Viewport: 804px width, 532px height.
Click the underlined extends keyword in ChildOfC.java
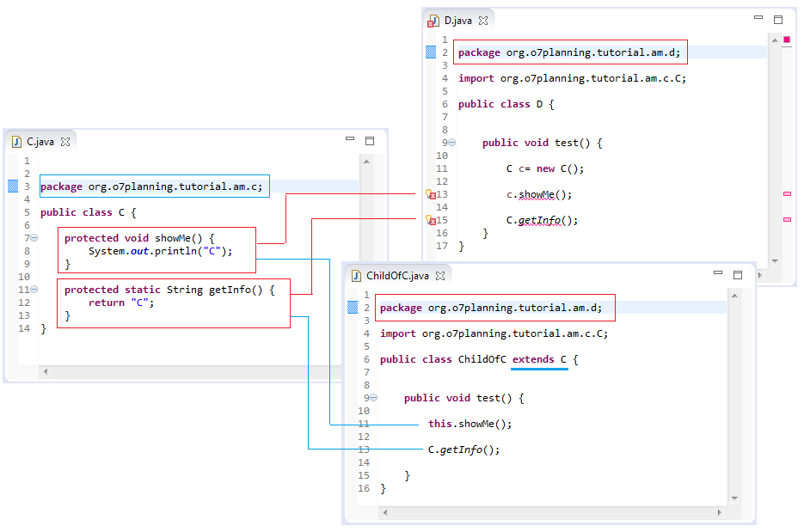coord(539,358)
